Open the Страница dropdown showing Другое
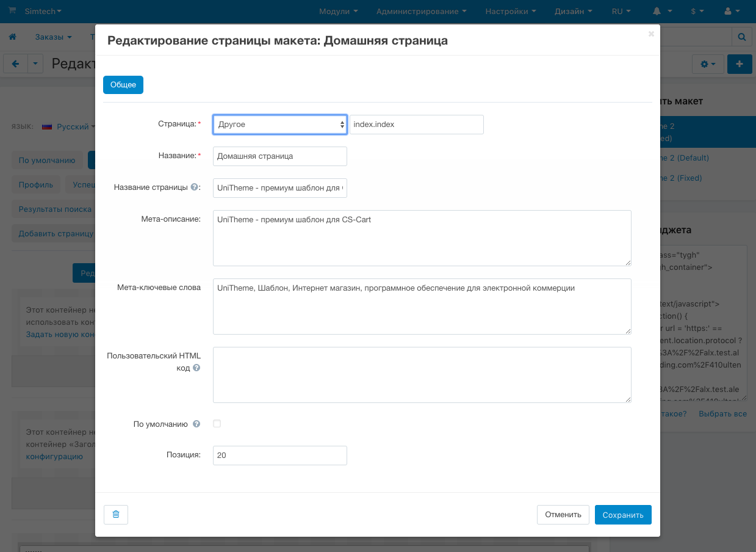The width and height of the screenshot is (756, 552). [x=280, y=125]
